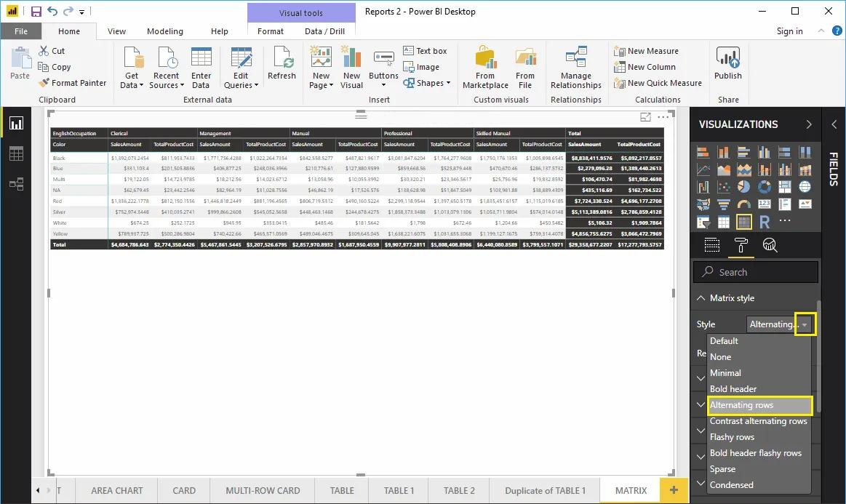This screenshot has width=846, height=504.
Task: Switch to the Format pane tab
Action: click(741, 246)
